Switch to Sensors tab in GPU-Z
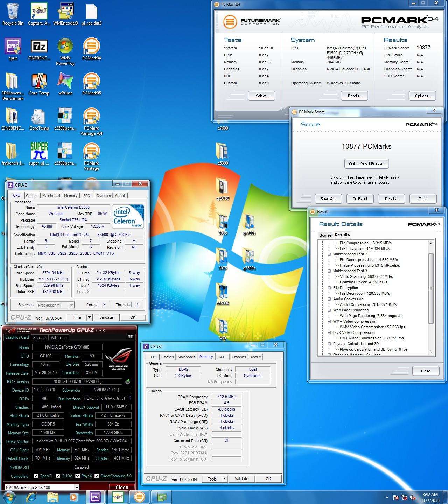 pyautogui.click(x=40, y=338)
